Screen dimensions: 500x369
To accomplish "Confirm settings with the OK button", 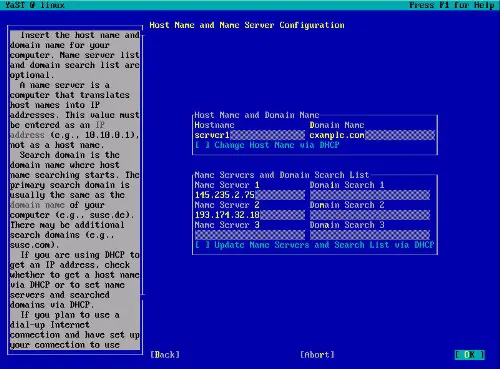I will click(469, 355).
